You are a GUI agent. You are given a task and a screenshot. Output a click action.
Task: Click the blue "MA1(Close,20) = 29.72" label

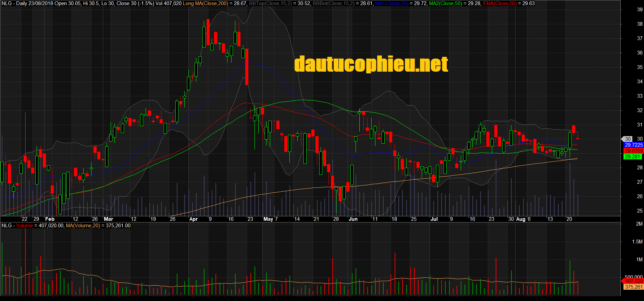[401, 3]
